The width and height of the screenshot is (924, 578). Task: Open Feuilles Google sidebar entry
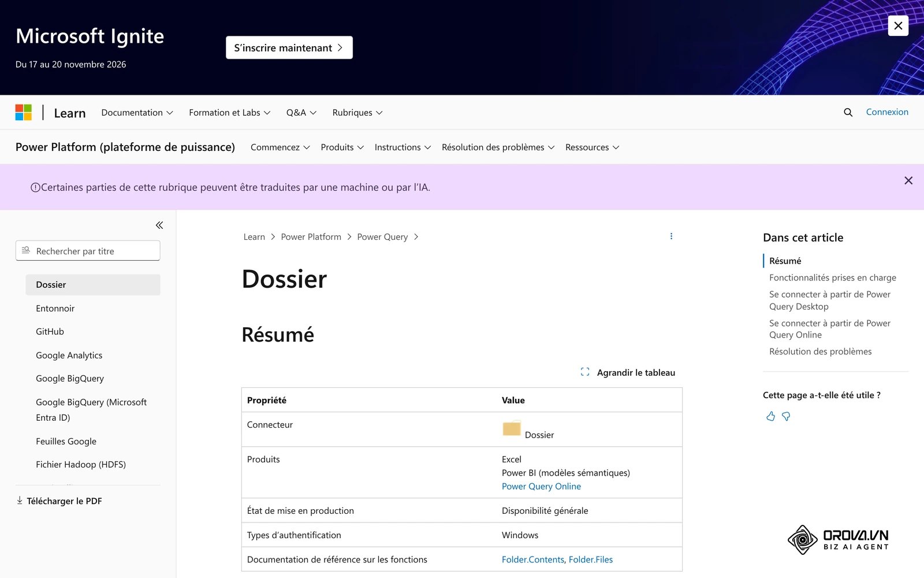click(66, 441)
